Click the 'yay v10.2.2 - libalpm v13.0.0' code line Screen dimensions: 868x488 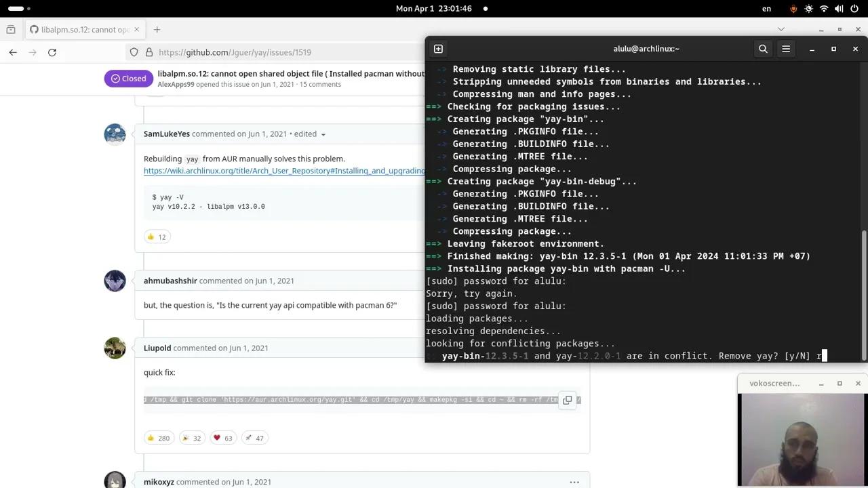point(208,207)
